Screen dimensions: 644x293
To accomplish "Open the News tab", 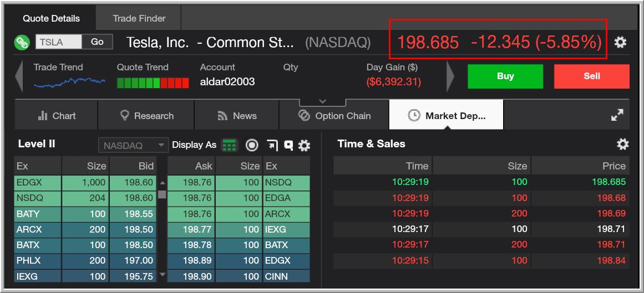I will click(237, 116).
